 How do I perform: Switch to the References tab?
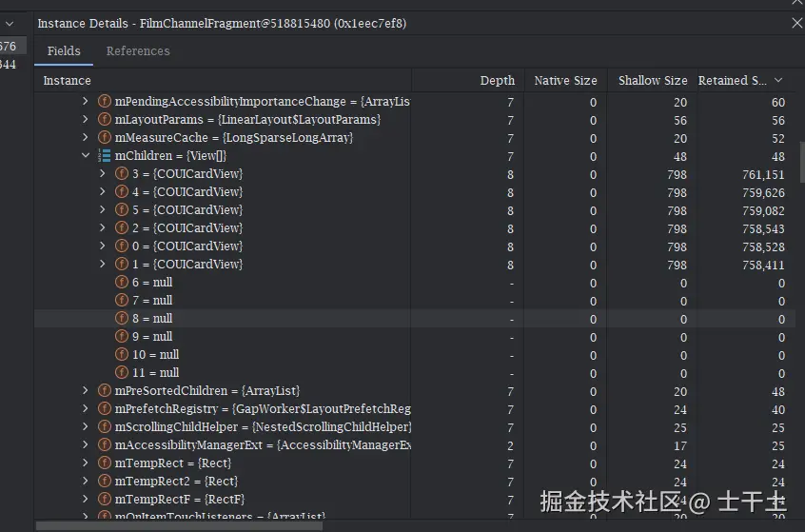tap(138, 51)
